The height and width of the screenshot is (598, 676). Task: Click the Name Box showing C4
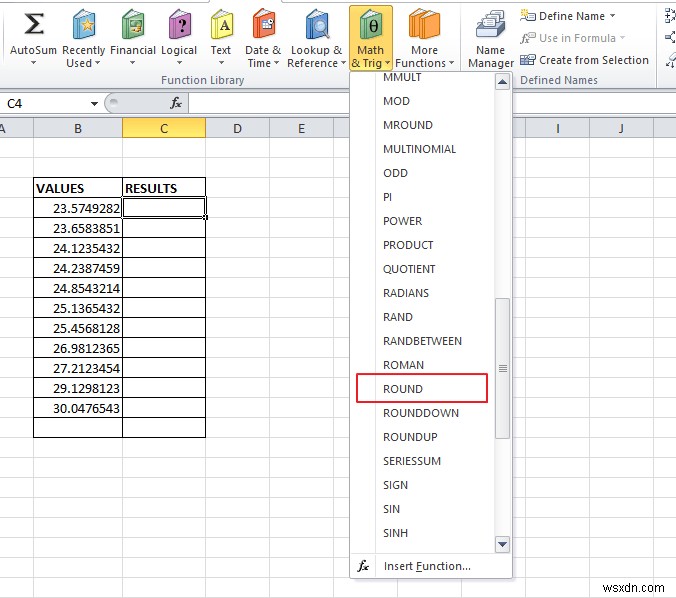click(x=45, y=103)
